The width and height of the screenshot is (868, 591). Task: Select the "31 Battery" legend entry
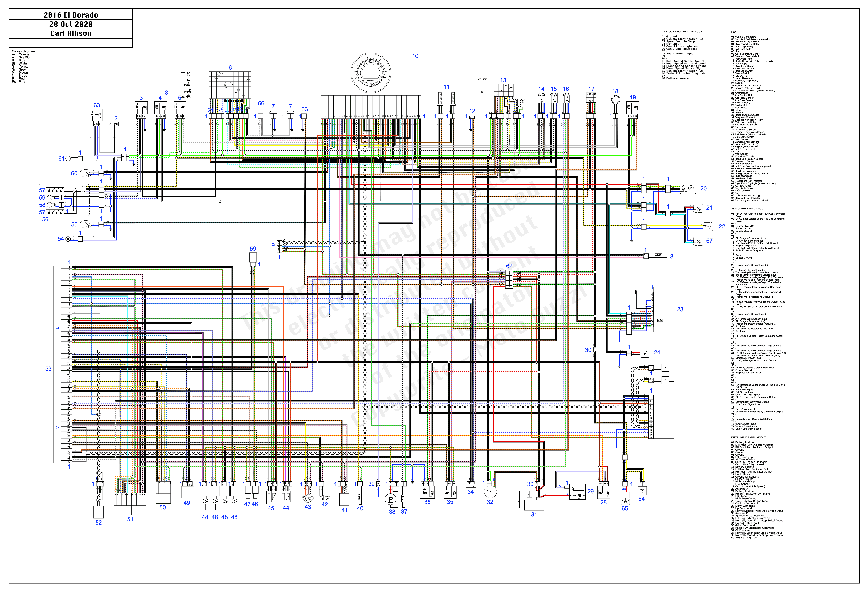[737, 110]
